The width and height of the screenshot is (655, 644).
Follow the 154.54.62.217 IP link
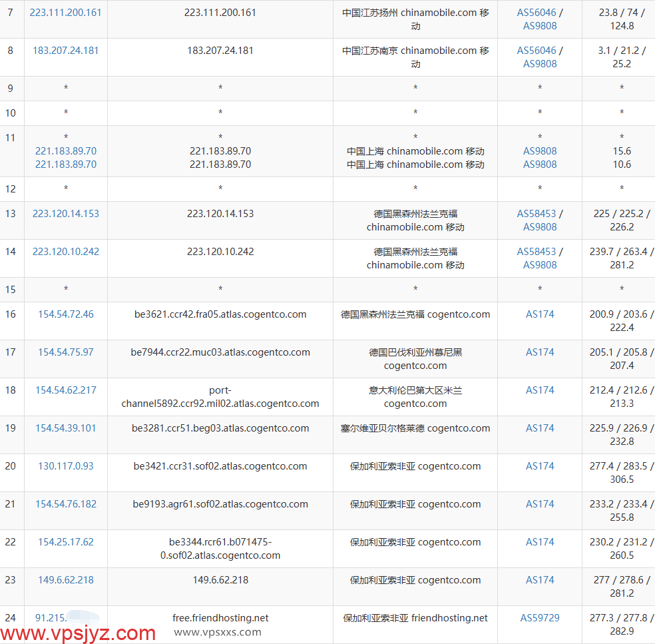(x=66, y=390)
